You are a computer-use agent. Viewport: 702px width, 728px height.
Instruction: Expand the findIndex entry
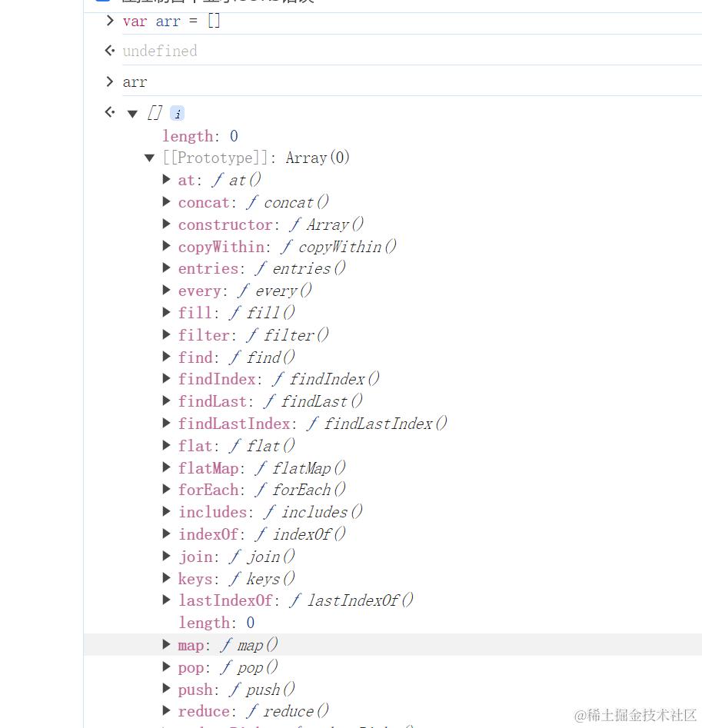pyautogui.click(x=166, y=379)
